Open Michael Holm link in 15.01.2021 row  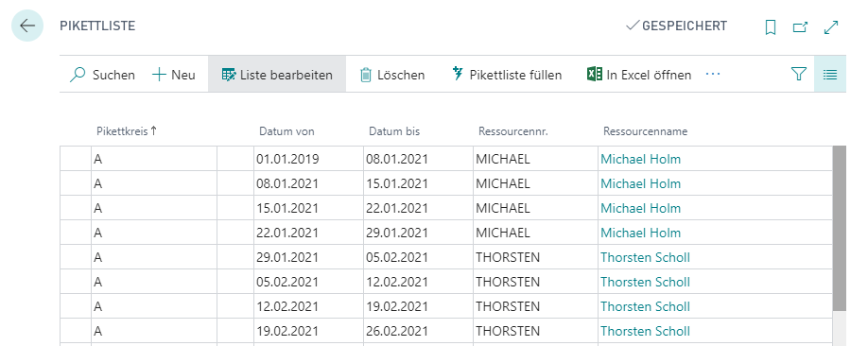640,208
